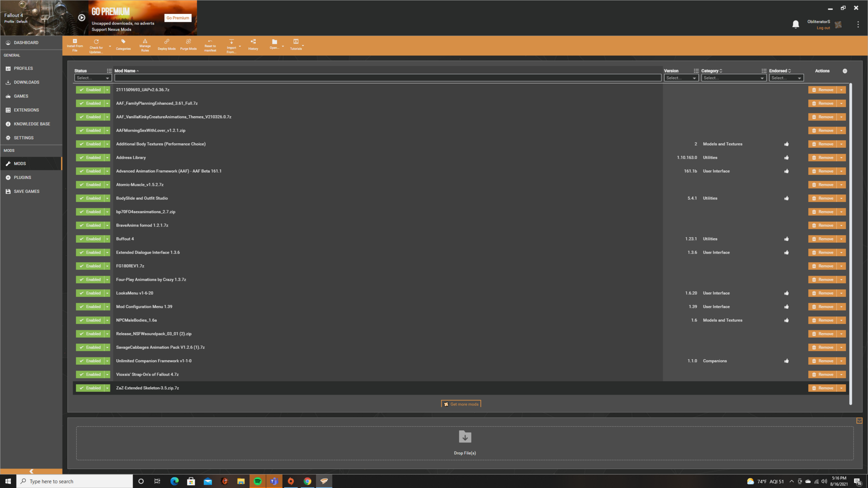868x488 pixels.
Task: Open Microsoft Edge from taskbar
Action: coord(175,481)
